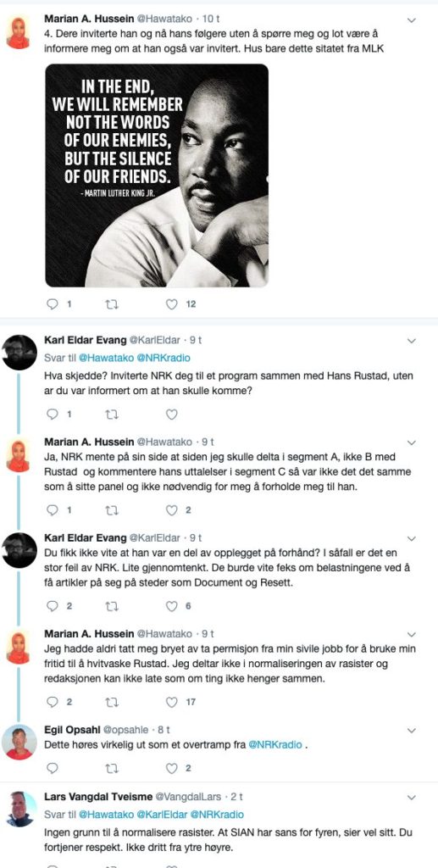Like Egil Opsahl's overtramp tweet
Viewport: 438px width, 868px height.
(172, 768)
